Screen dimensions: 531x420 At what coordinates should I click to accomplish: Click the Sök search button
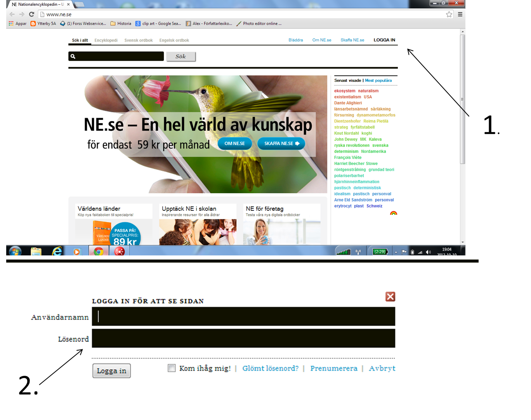pos(181,57)
